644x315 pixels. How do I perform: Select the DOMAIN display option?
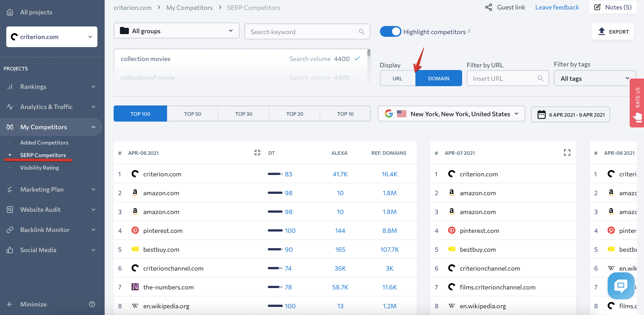pyautogui.click(x=439, y=78)
